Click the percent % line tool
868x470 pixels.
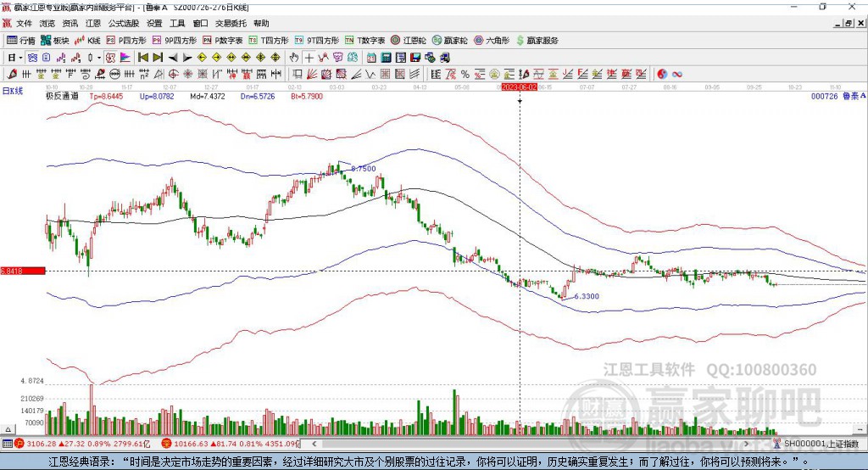[465, 75]
